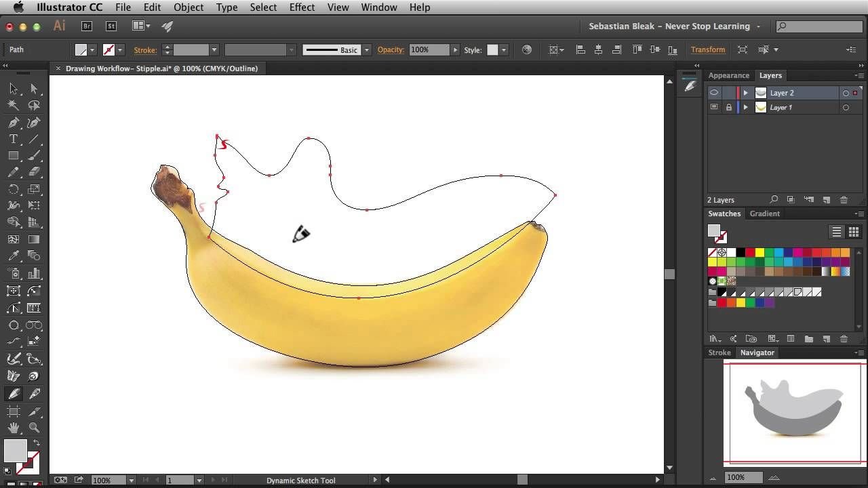Click the Navigator zoom percentage field
Screen dimensions: 868x488
pos(742,477)
